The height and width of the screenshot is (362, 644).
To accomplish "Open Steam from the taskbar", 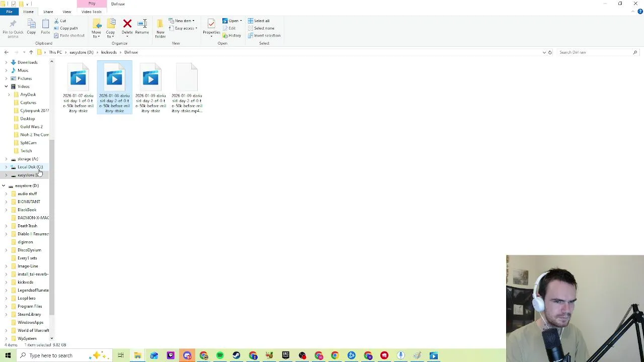I will 236,355.
